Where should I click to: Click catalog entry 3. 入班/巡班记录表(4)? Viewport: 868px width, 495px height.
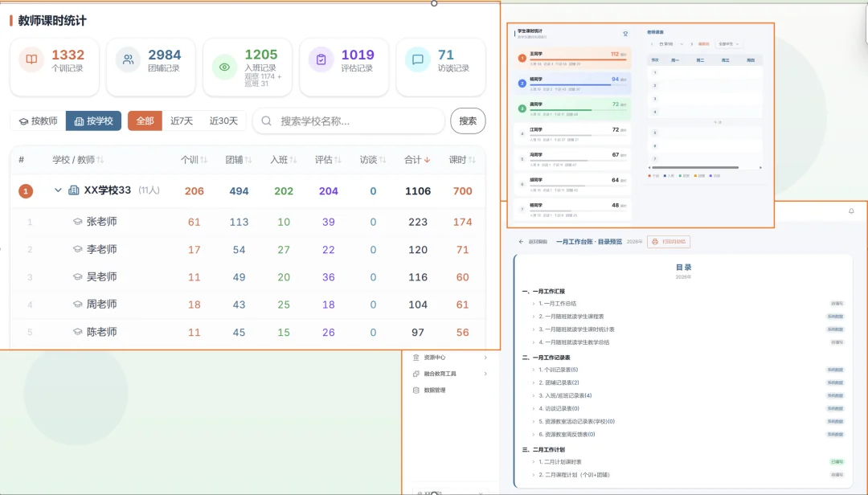tap(565, 396)
